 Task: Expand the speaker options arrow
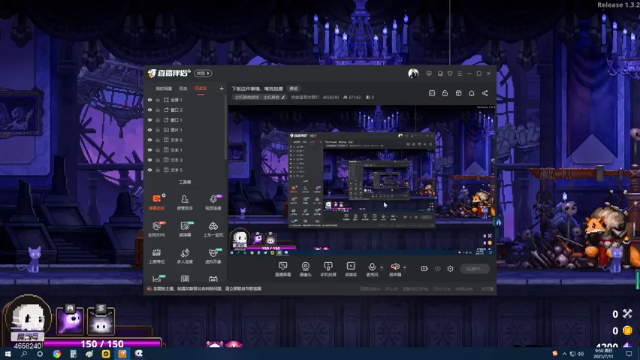pyautogui.click(x=404, y=268)
